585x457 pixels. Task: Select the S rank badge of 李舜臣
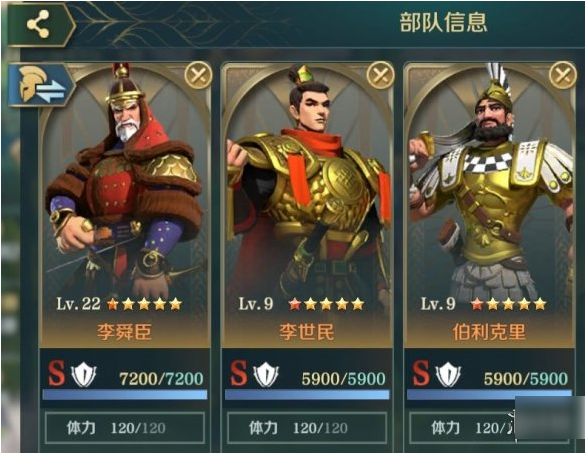[x=56, y=373]
